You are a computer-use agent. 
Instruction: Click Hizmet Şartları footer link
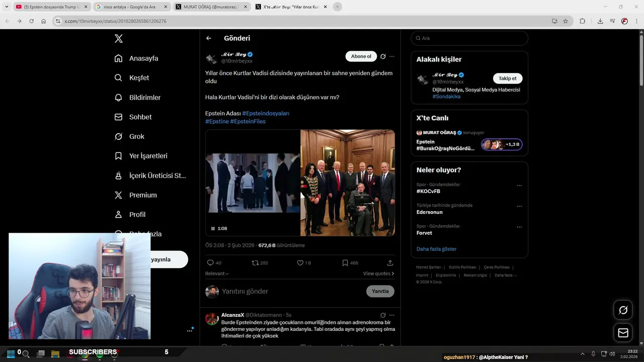[428, 267]
